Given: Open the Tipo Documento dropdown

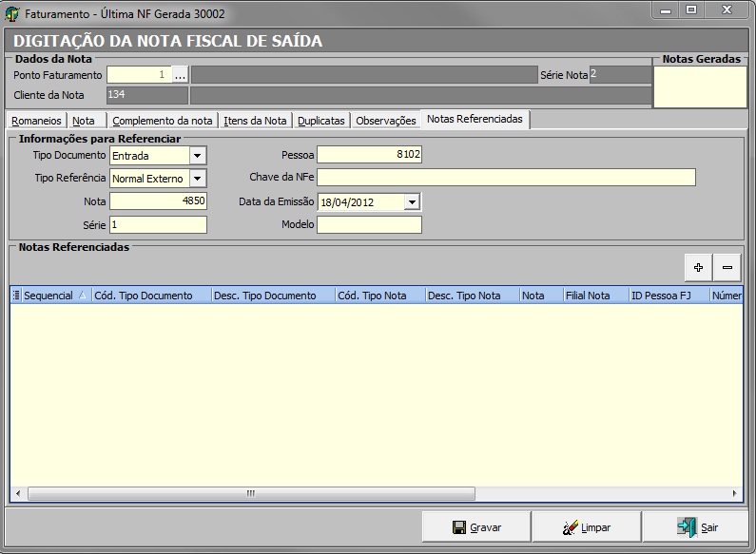Looking at the screenshot, I should pyautogui.click(x=198, y=156).
